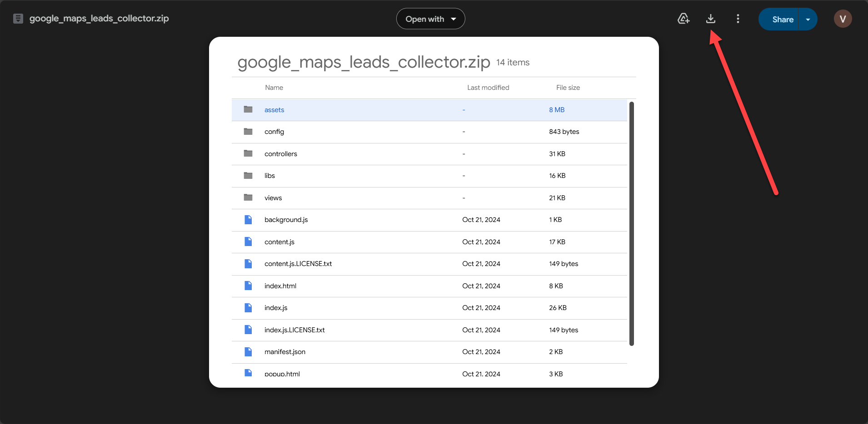Click the file icon next to manifest.json
The width and height of the screenshot is (868, 424).
[248, 352]
